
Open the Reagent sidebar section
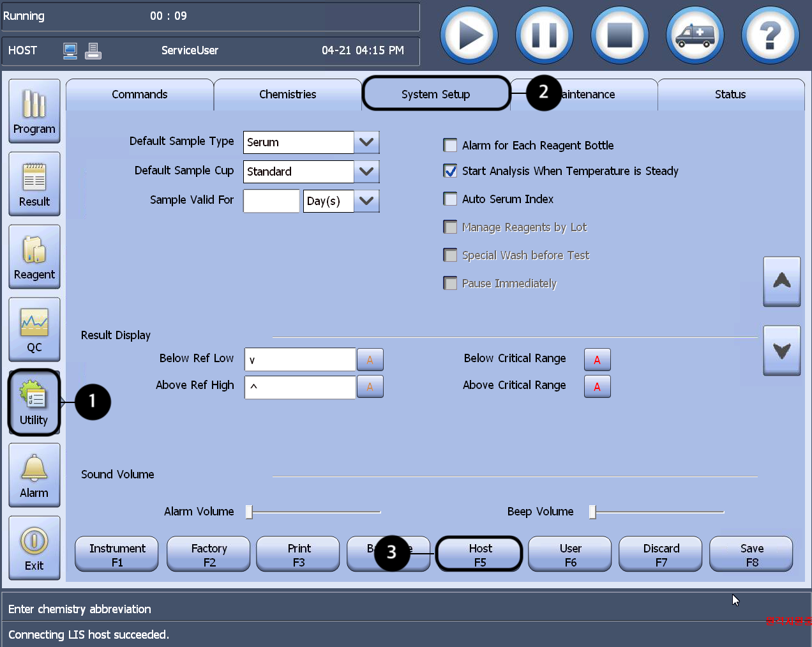(34, 257)
